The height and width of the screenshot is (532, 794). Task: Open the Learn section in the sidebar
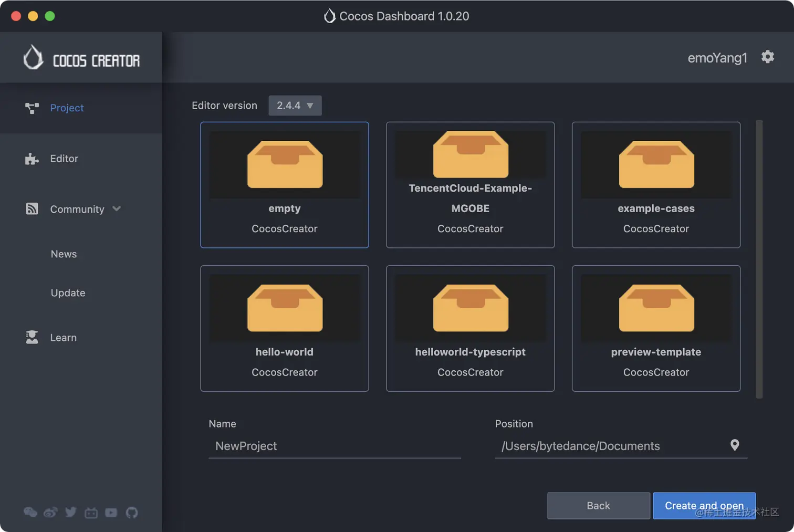(x=81, y=338)
